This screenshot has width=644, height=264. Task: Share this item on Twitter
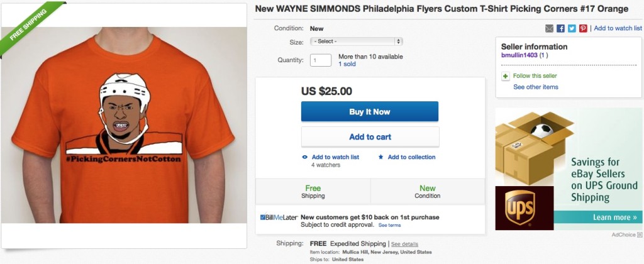[572, 28]
